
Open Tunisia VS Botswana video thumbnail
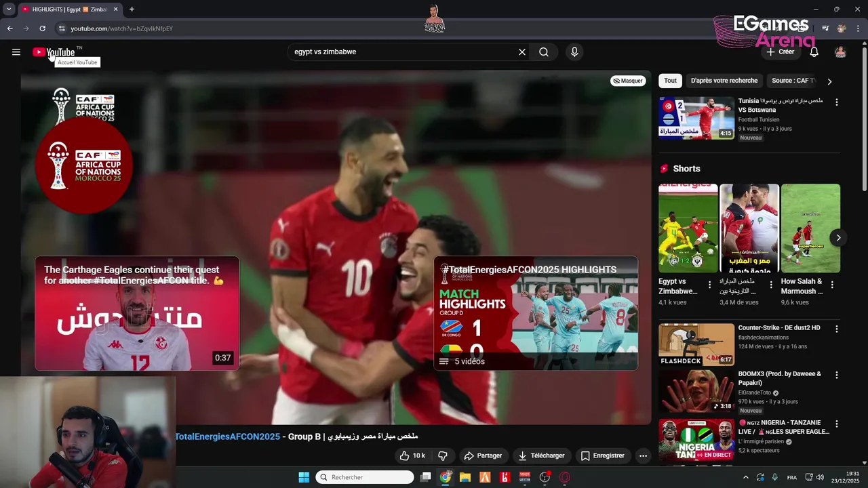[x=696, y=118]
